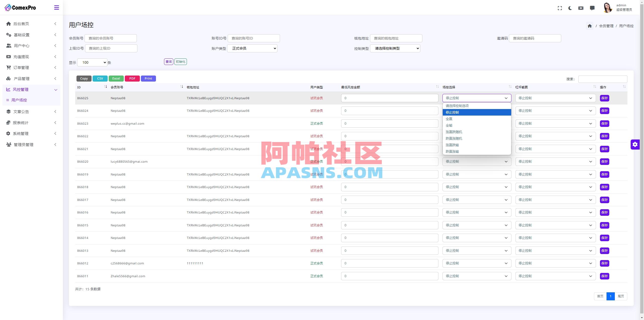Viewport: 644px width, 320px height.
Task: Open the chat message icon
Action: click(x=592, y=8)
